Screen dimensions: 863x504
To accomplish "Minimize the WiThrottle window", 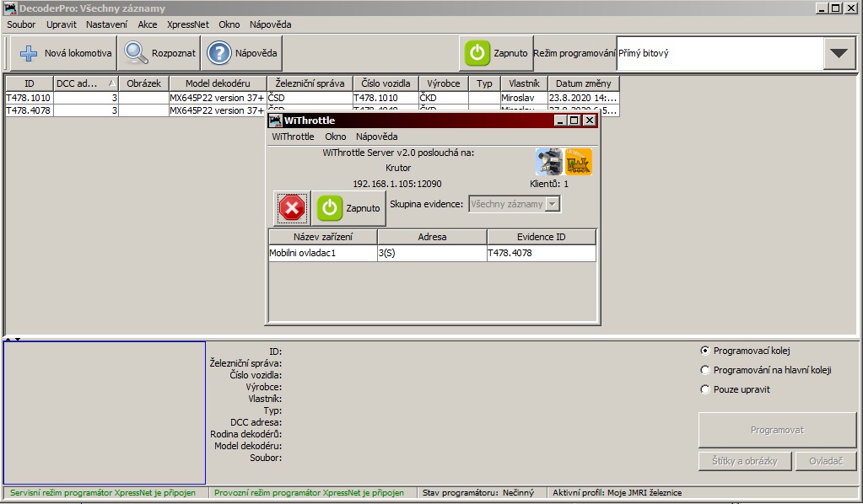I will click(x=560, y=121).
